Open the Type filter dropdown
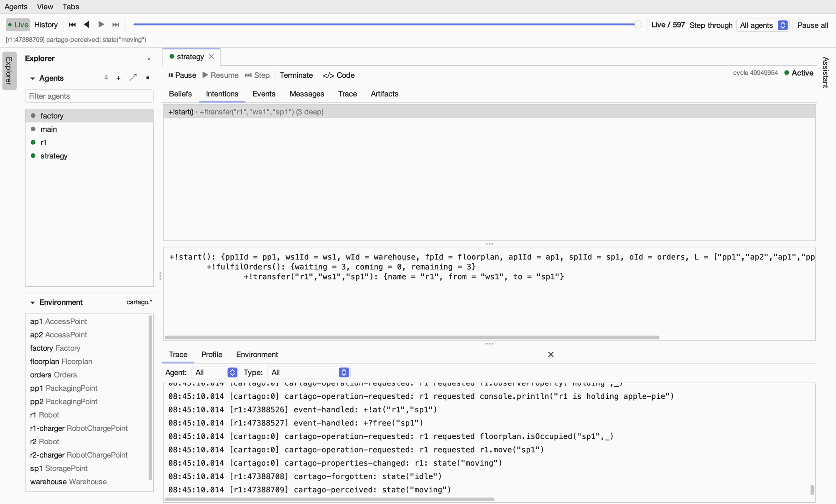836x504 pixels. click(x=308, y=372)
